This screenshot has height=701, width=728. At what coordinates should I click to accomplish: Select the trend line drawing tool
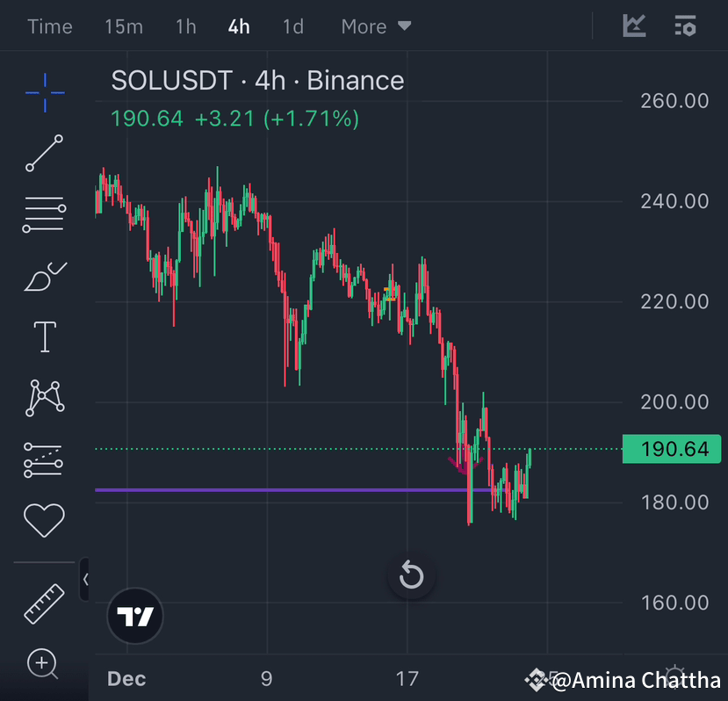tap(44, 154)
